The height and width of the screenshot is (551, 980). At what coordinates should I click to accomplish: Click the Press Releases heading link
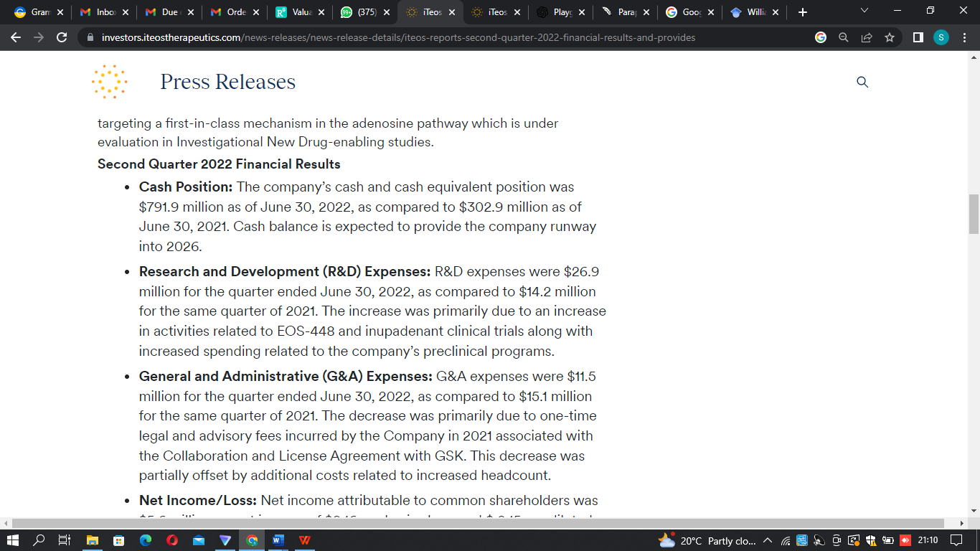(x=227, y=82)
